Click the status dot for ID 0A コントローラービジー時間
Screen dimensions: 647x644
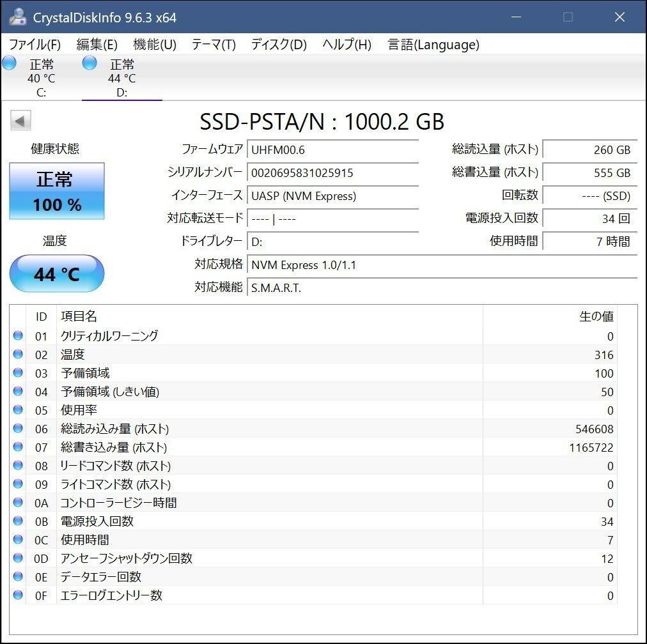pyautogui.click(x=18, y=502)
